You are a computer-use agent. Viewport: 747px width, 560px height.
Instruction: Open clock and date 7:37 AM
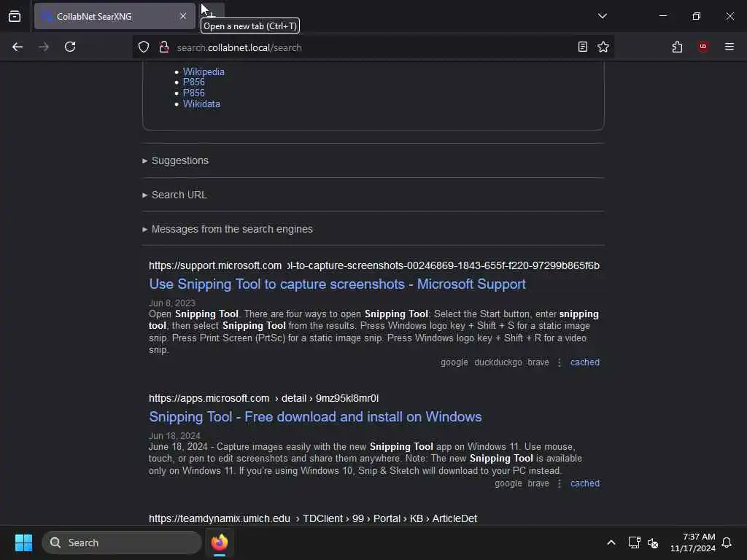[693, 542]
